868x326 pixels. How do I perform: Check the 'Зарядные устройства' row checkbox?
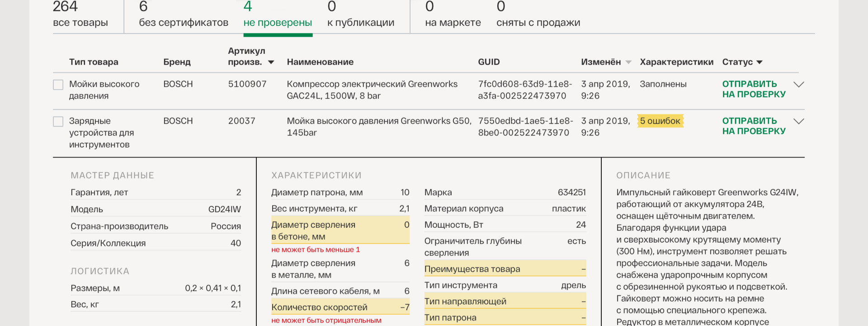[x=58, y=121]
